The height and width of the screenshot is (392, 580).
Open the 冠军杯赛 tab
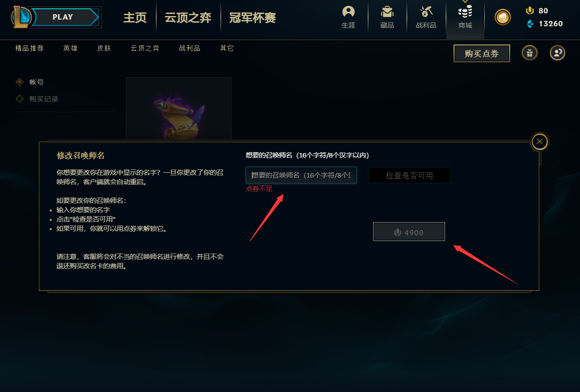[x=252, y=18]
